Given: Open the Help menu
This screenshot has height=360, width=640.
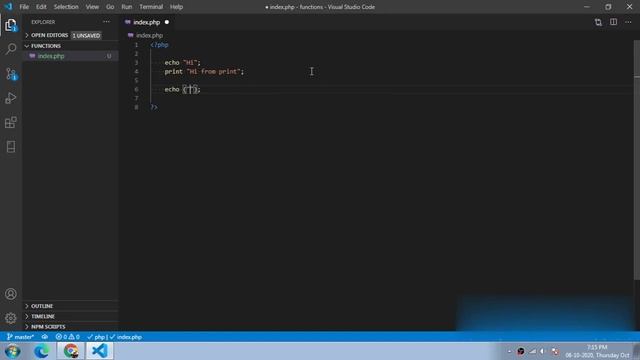Looking at the screenshot, I should point(176,7).
